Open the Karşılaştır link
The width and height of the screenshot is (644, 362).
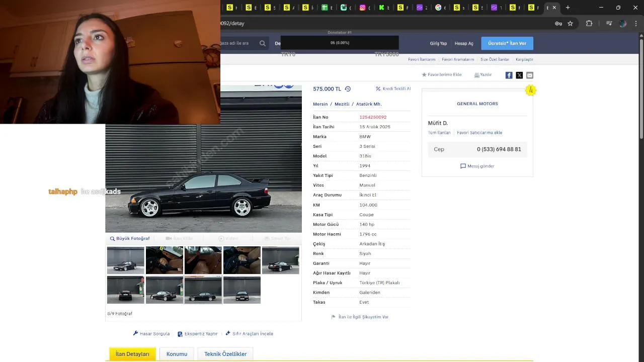(x=524, y=59)
